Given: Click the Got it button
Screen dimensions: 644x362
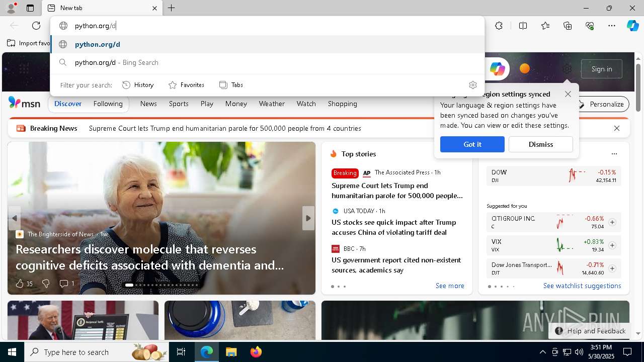Looking at the screenshot, I should click(472, 144).
